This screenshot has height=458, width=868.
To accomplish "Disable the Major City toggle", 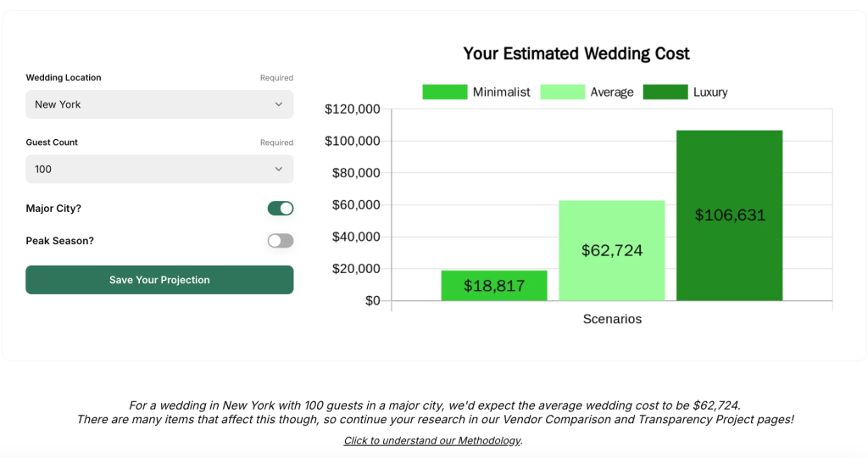I will [x=281, y=209].
